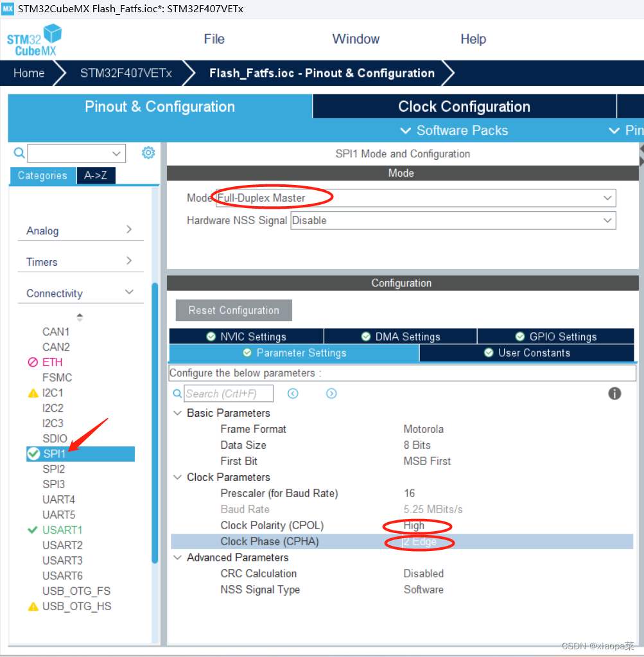Screen dimensions: 644x657
Task: Click Prescaler value 16
Action: point(410,493)
